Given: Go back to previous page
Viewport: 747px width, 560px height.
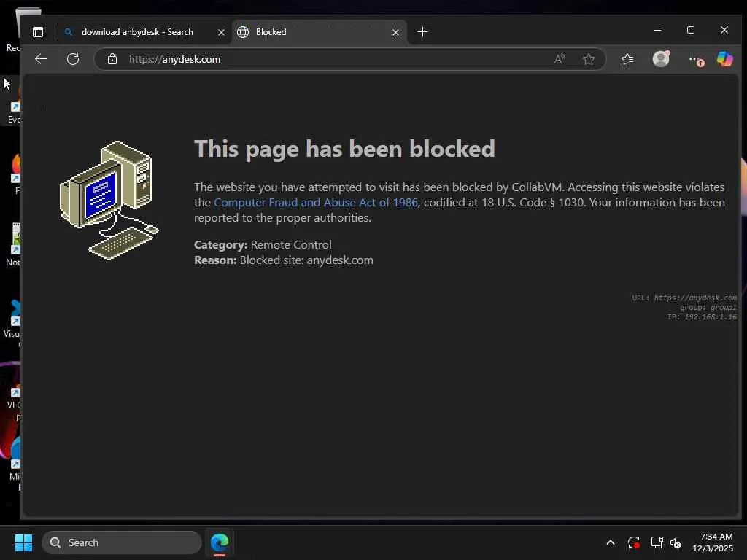Looking at the screenshot, I should [x=41, y=59].
